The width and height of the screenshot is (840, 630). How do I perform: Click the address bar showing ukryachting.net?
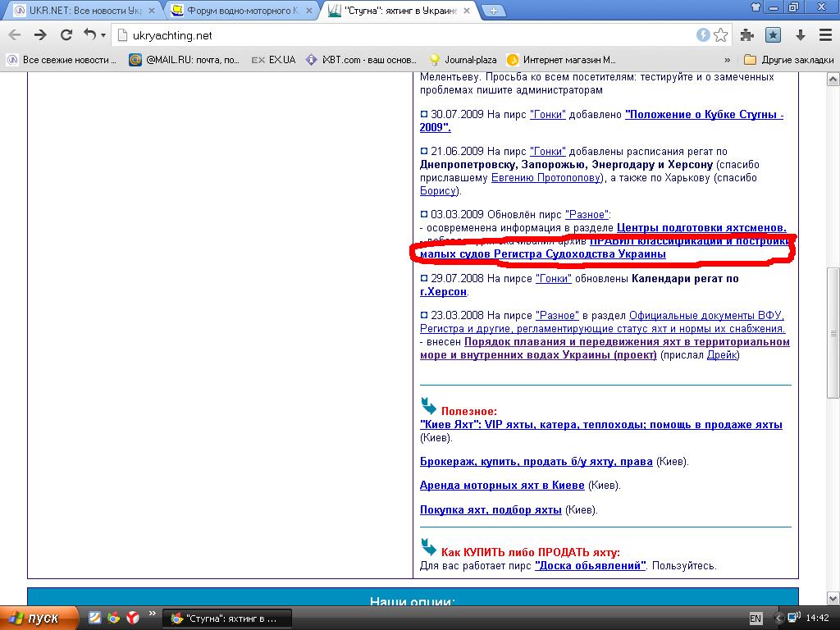[402, 35]
